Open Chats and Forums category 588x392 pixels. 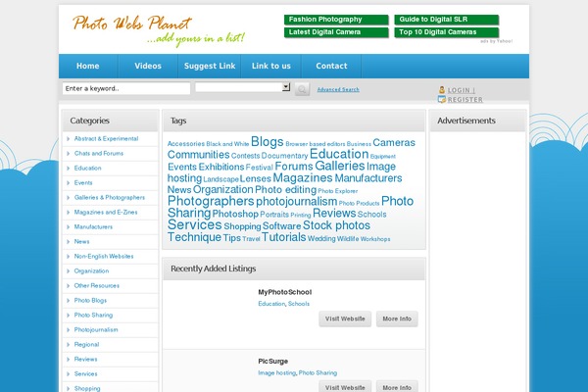[x=99, y=154]
